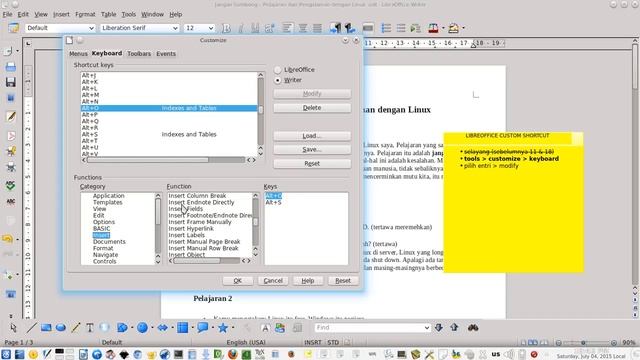Select the LibreOffice radio button
The width and height of the screenshot is (640, 360).
(x=278, y=70)
